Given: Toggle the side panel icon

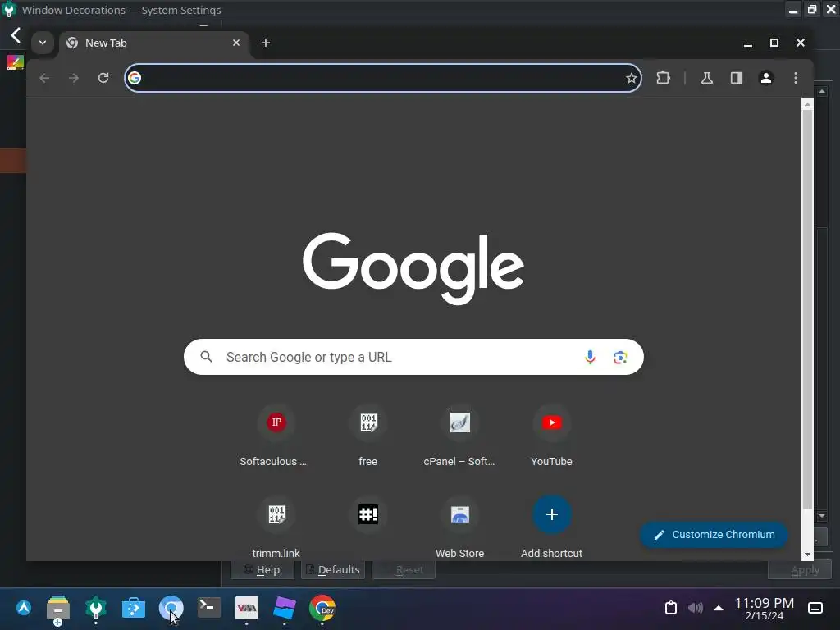Looking at the screenshot, I should tap(737, 78).
